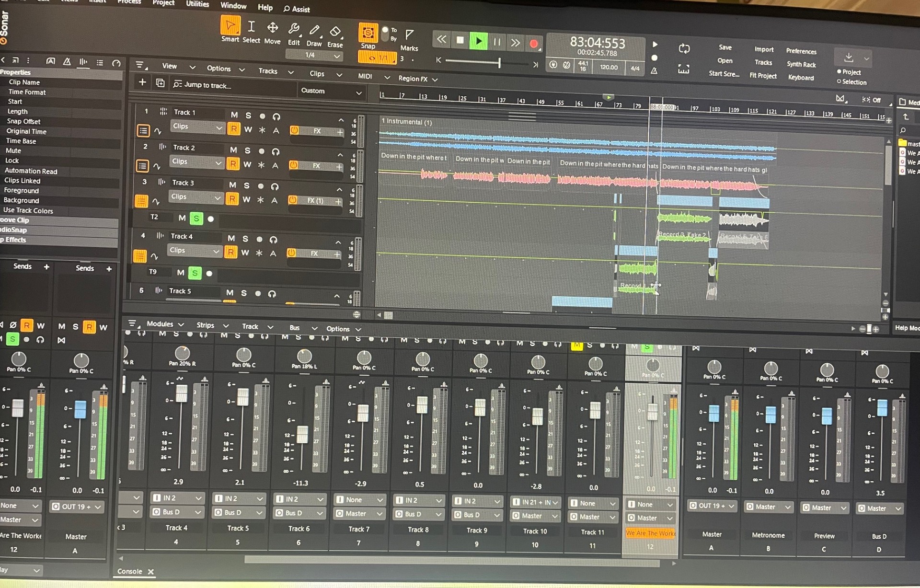This screenshot has height=588, width=920.
Task: Open console Track 4 IN 2 input dropdown
Action: 177,498
